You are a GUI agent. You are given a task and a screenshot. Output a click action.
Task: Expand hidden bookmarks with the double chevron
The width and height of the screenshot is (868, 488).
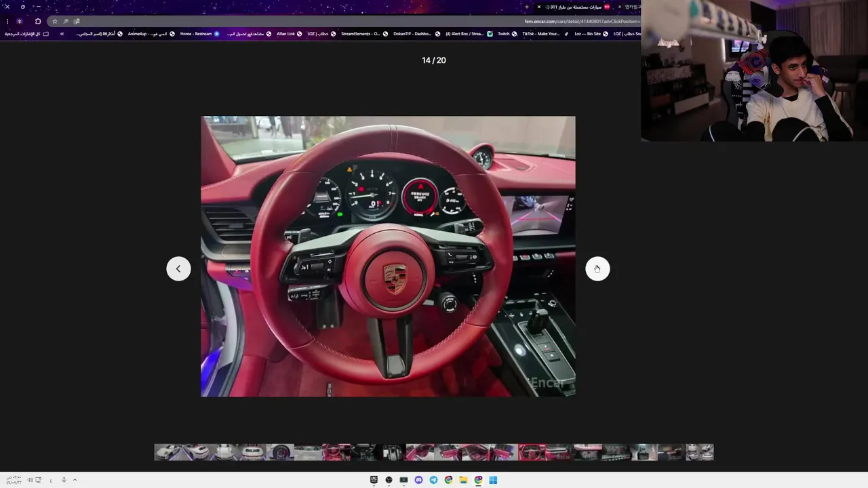62,33
